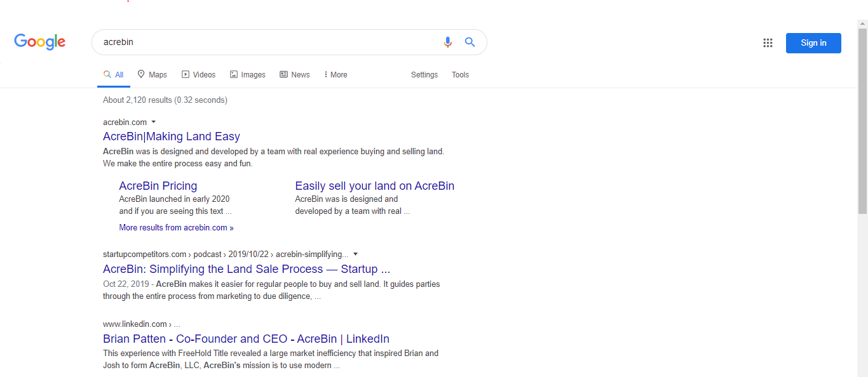This screenshot has width=868, height=377.
Task: Switch to the Maps tab
Action: tap(153, 75)
